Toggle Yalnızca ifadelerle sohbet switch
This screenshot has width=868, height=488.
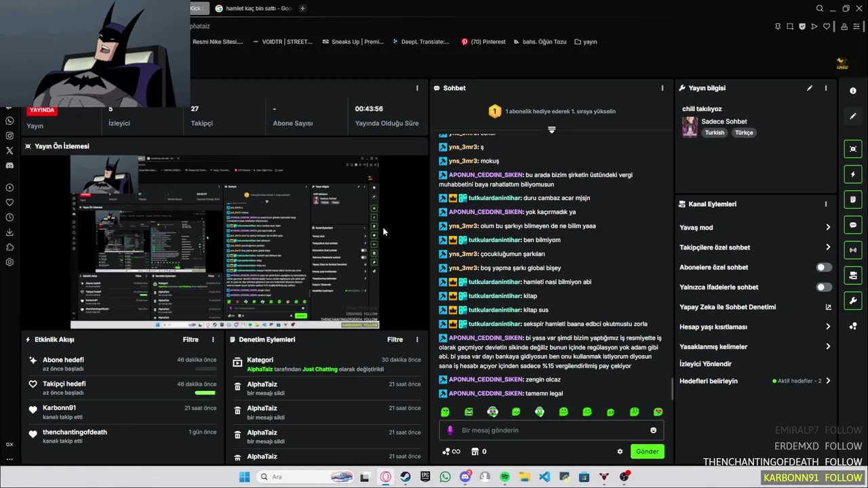(x=823, y=287)
